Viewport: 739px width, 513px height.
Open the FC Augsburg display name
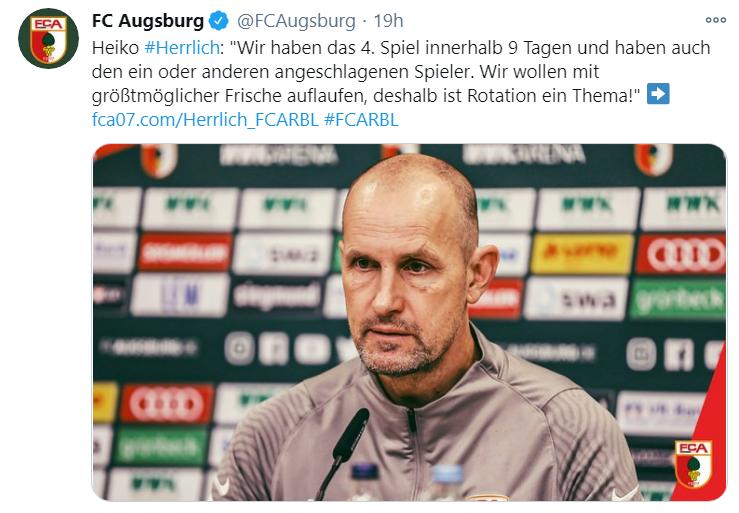(148, 21)
